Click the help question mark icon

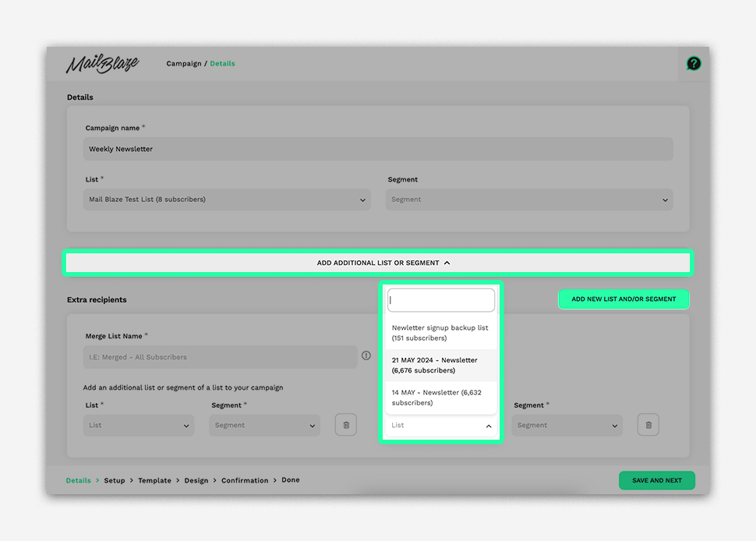[x=693, y=64]
